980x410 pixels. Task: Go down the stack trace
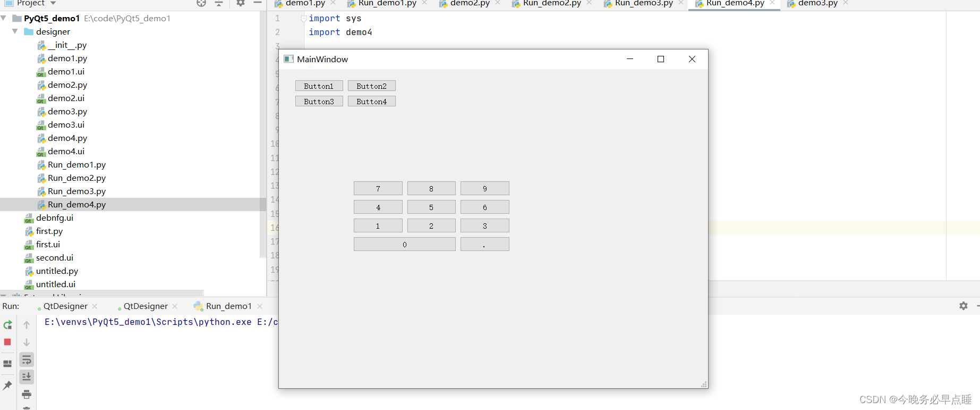click(x=27, y=342)
